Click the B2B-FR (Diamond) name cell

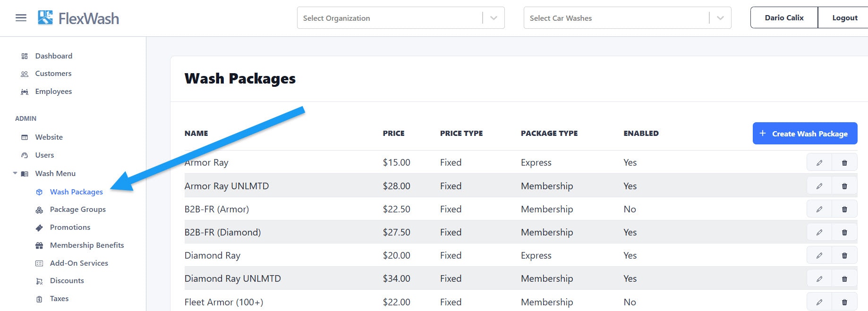point(222,232)
